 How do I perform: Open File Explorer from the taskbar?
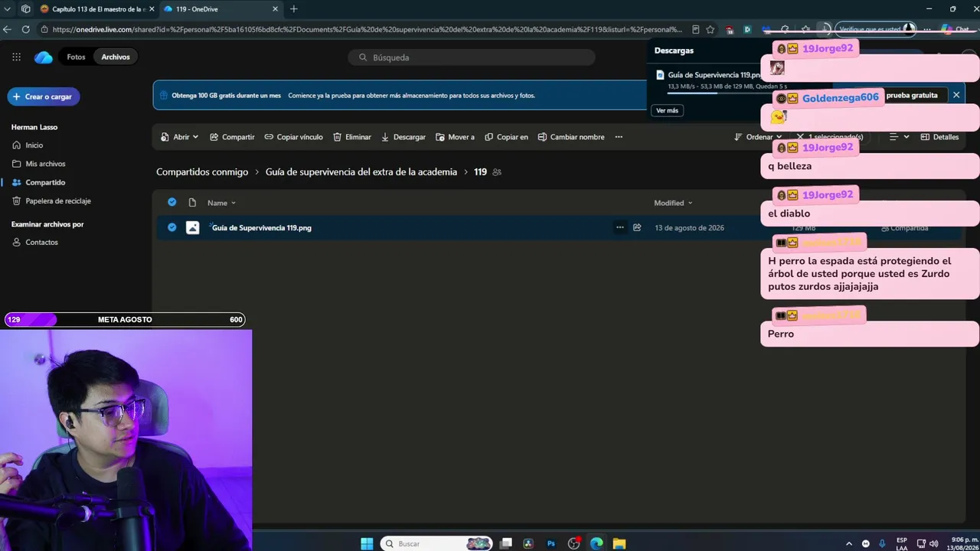pyautogui.click(x=619, y=543)
